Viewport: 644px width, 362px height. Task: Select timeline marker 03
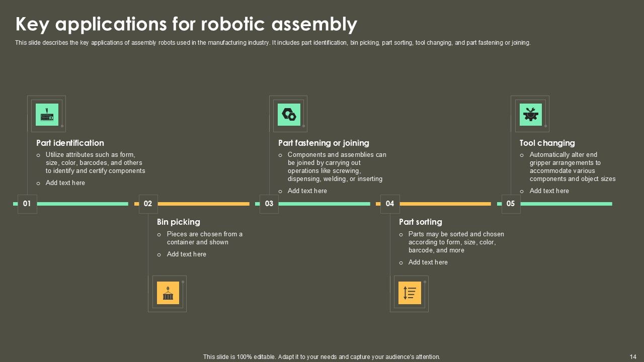tap(269, 204)
